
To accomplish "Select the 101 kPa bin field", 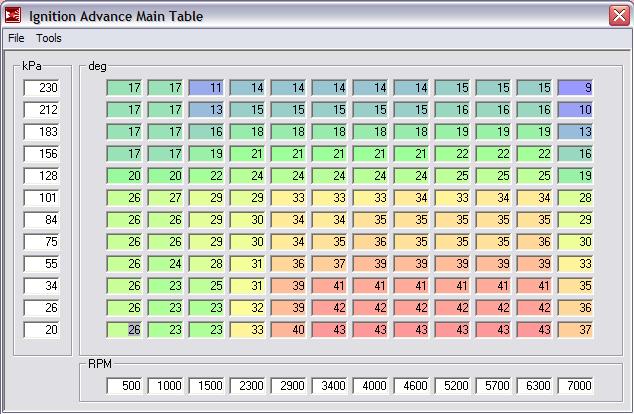I will click(42, 198).
